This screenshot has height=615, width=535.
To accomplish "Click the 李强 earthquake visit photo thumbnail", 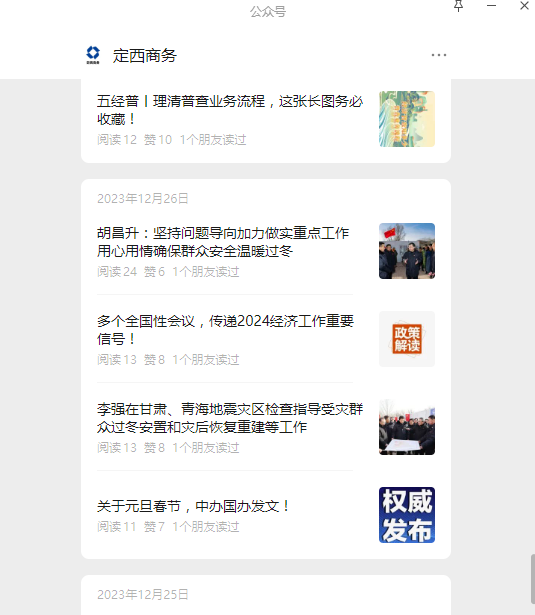I will (x=407, y=427).
